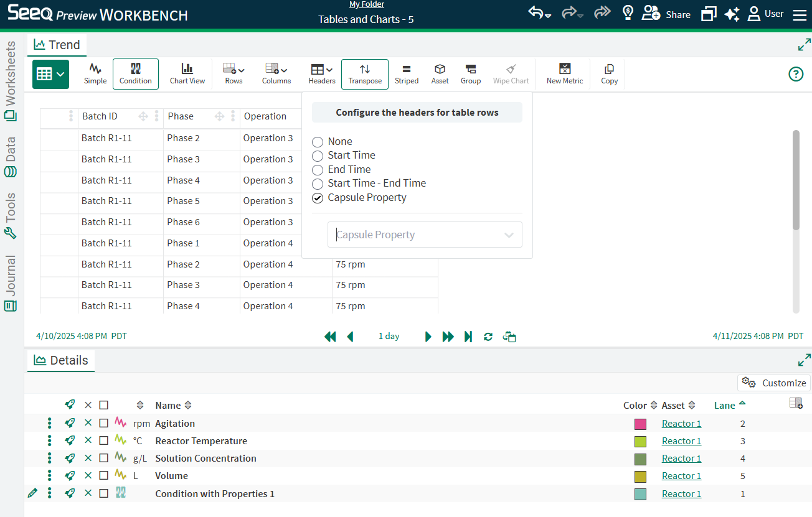812x517 pixels.
Task: Open the Worksheets side tab
Action: pos(11,81)
